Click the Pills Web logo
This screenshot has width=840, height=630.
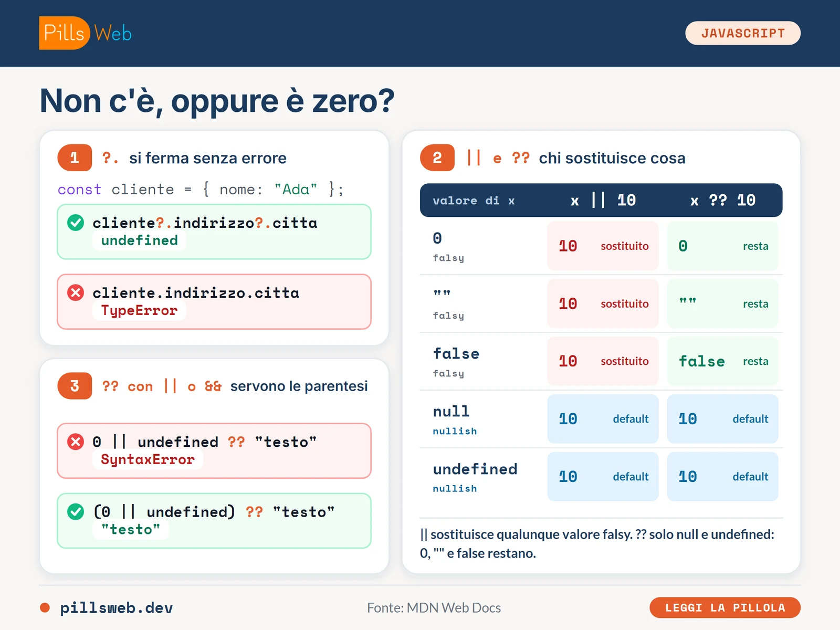[x=85, y=33]
